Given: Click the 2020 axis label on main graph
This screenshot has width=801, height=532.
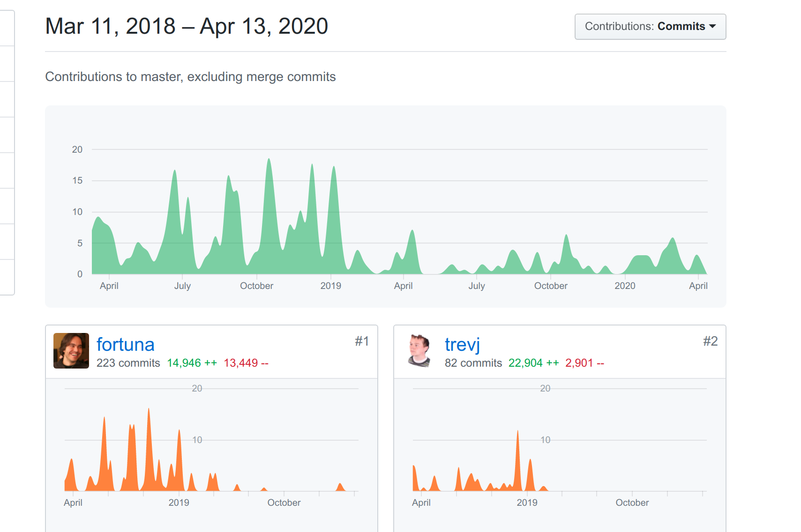Looking at the screenshot, I should click(625, 286).
